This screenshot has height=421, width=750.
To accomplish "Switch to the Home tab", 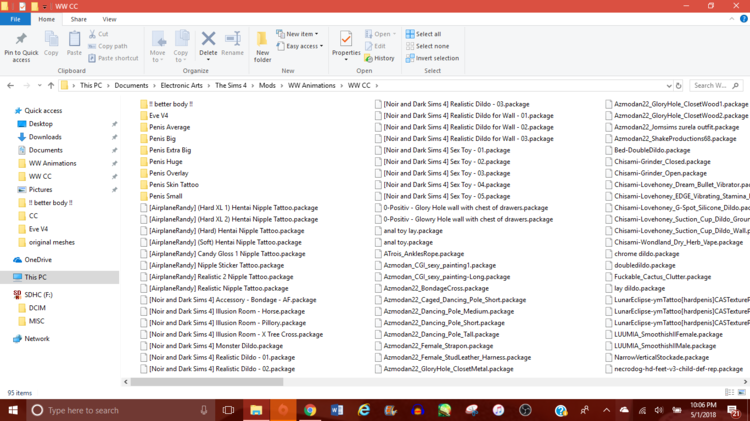I will point(46,19).
